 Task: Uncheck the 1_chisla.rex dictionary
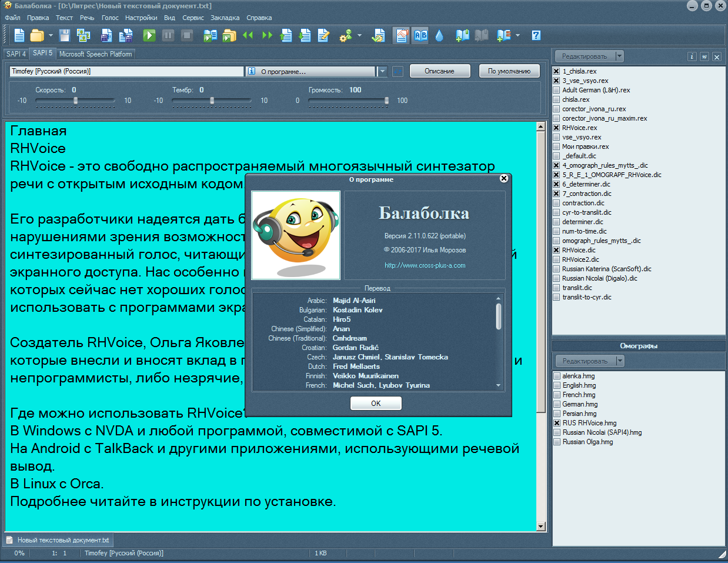point(556,71)
